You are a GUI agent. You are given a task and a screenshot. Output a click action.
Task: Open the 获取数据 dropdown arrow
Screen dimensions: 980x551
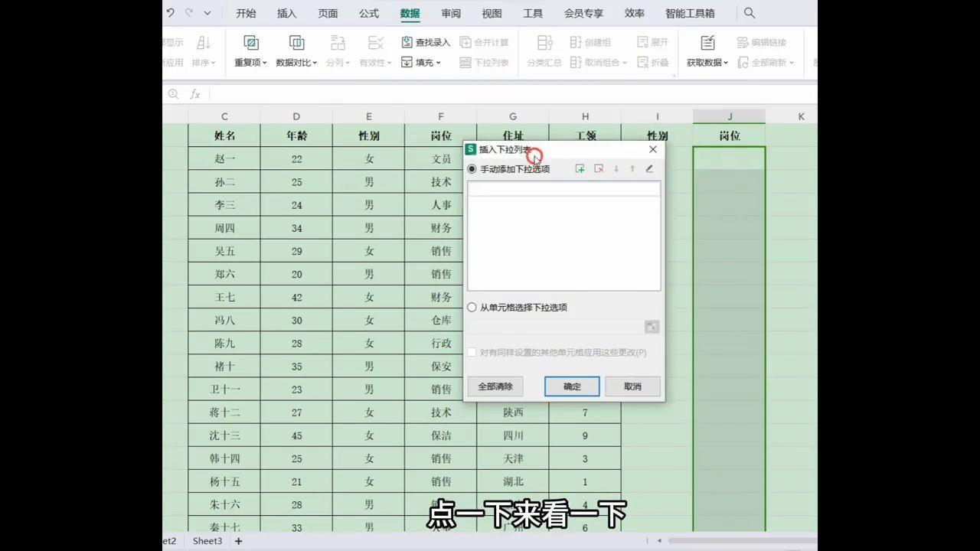[726, 63]
